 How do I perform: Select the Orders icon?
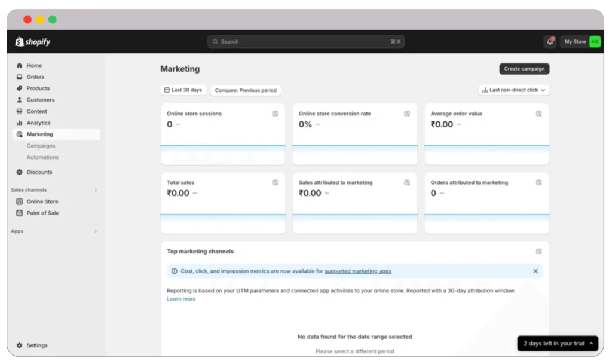tap(19, 77)
